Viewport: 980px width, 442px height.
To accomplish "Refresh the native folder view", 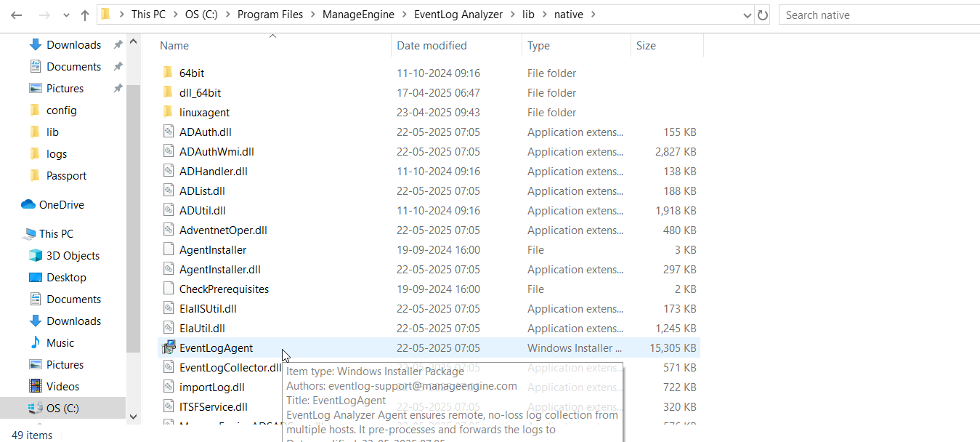I will (x=763, y=15).
